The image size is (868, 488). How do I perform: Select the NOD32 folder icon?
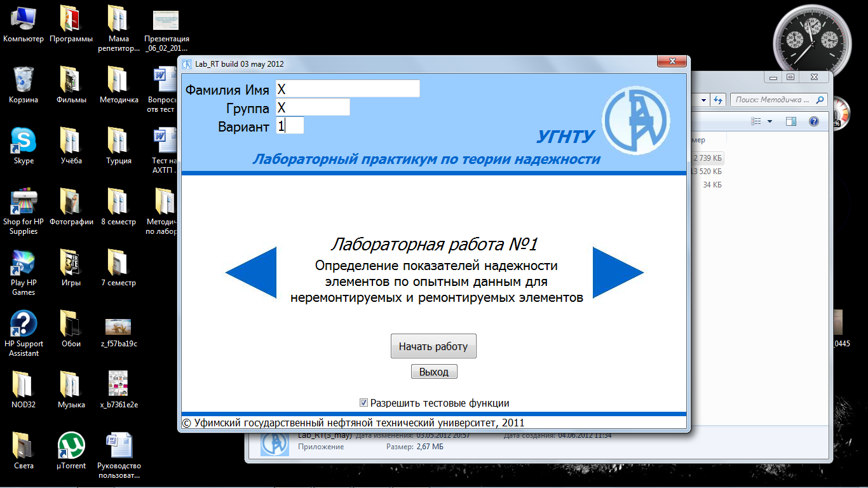pyautogui.click(x=24, y=390)
